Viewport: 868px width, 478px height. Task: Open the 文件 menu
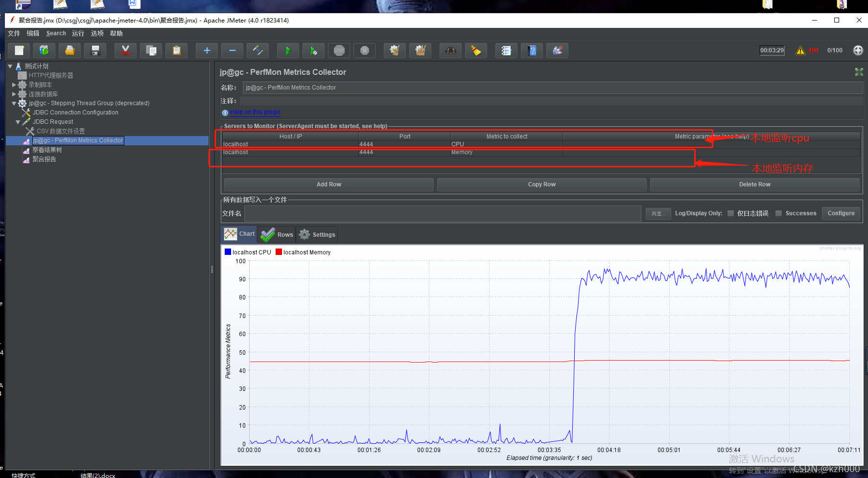coord(14,33)
